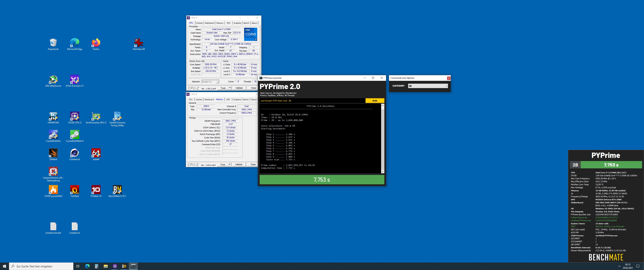This screenshot has height=270, width=644.
Task: Open Edge browser from the taskbar
Action: 87,266
